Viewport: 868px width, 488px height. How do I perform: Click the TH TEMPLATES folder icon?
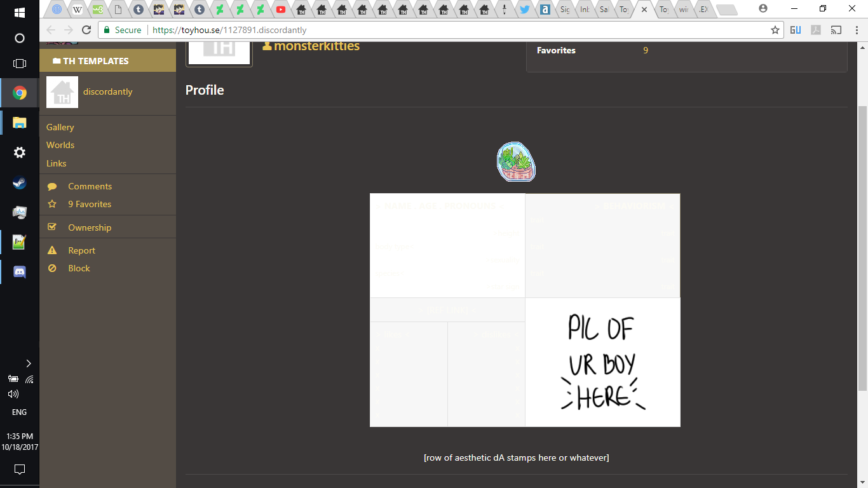56,60
